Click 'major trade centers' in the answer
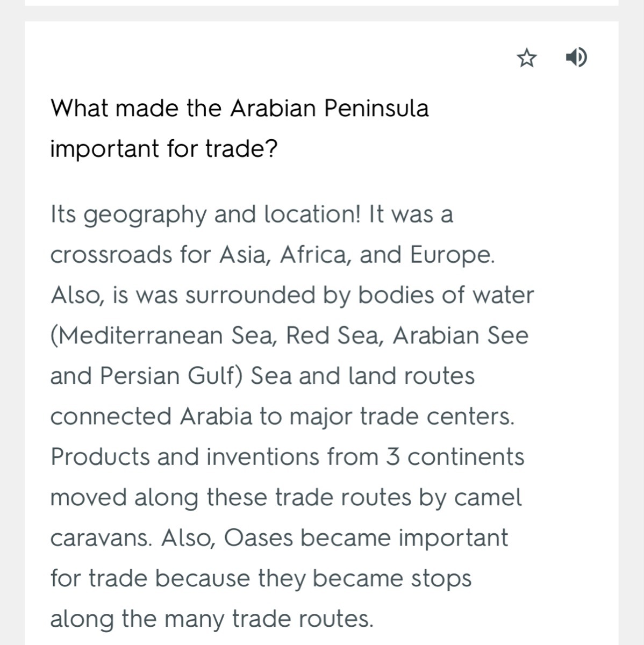644x645 pixels. (x=402, y=417)
